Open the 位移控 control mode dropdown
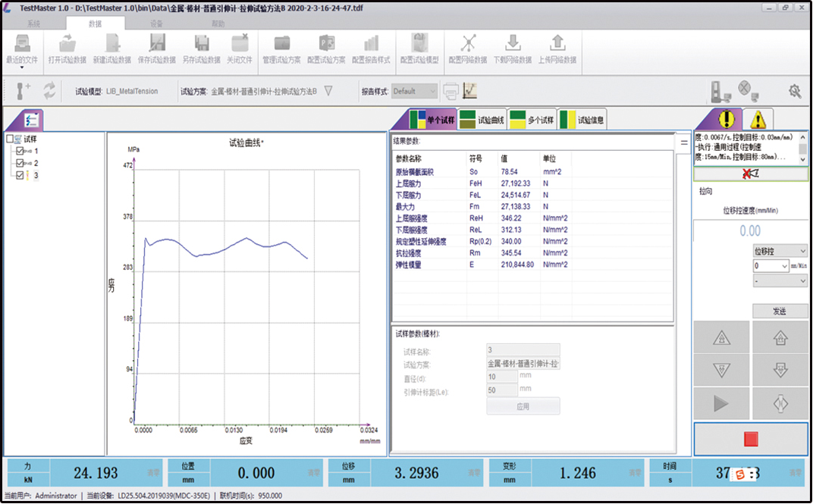This screenshot has height=504, width=813. click(x=780, y=251)
